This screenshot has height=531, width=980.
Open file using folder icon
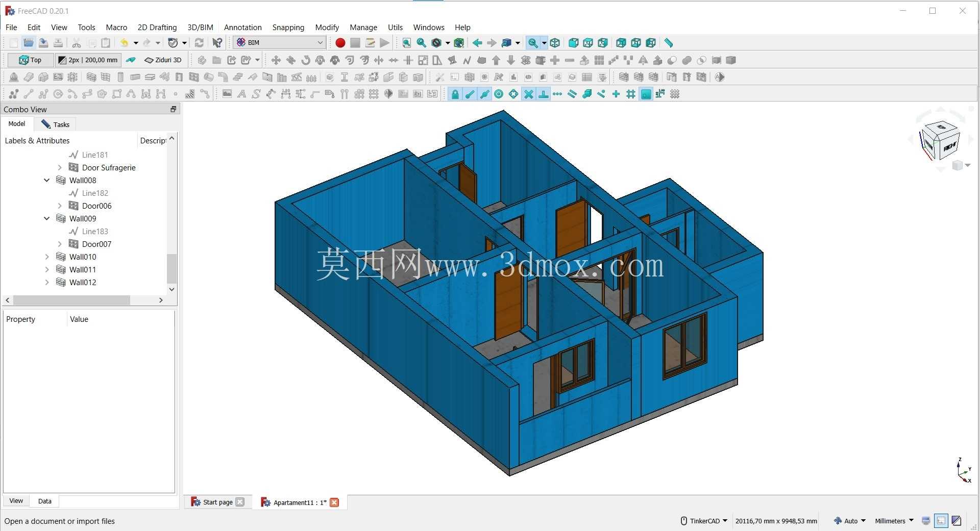point(29,43)
